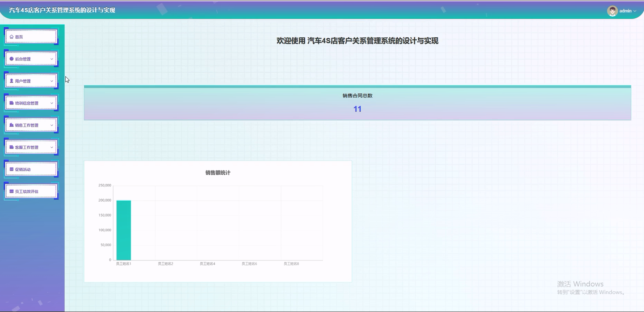
Task: Click the 销售额统计 chart title
Action: click(218, 173)
